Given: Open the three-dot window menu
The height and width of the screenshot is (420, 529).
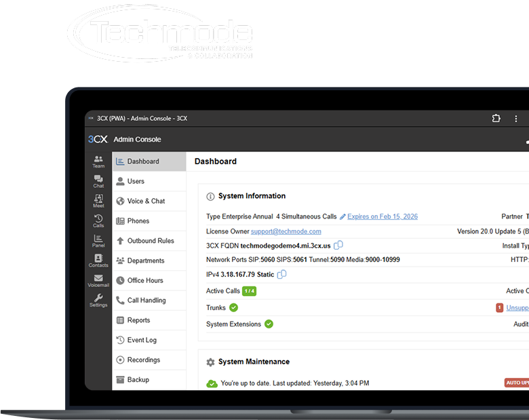Looking at the screenshot, I should (x=516, y=119).
